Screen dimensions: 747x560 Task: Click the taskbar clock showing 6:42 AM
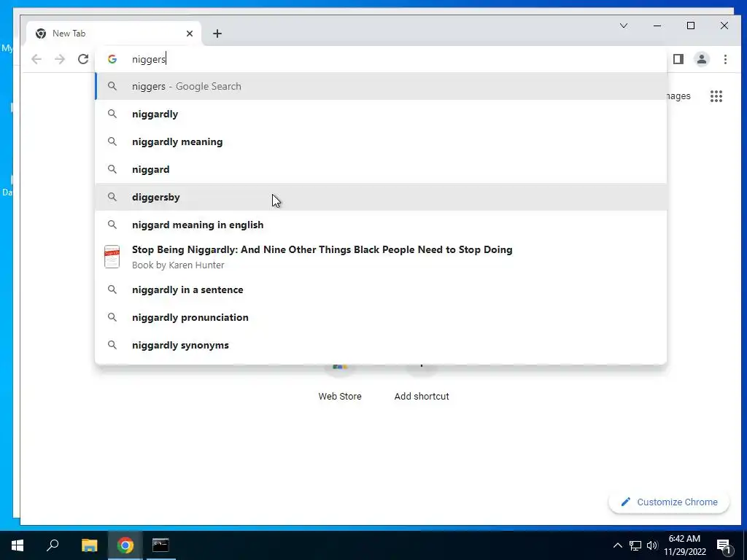[684, 545]
